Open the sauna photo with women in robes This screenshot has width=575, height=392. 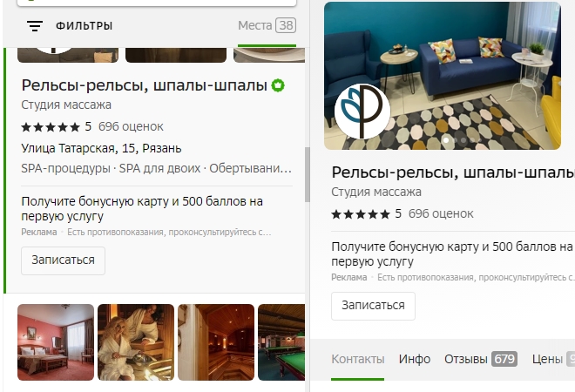click(x=136, y=342)
